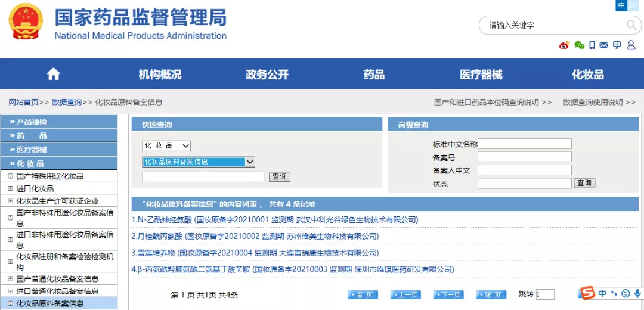
Task: Open 国产非特殊用途化妆品备案信息 item
Action: [58, 218]
